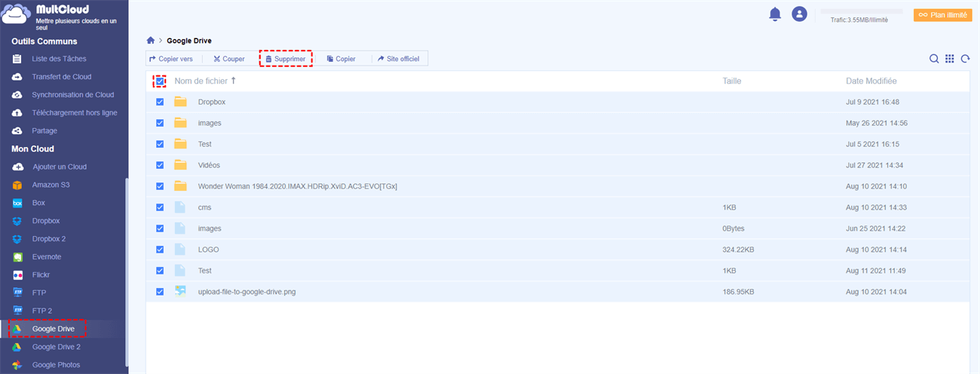Open Transfert de Cloud
Image resolution: width=980 pixels, height=374 pixels.
point(62,77)
